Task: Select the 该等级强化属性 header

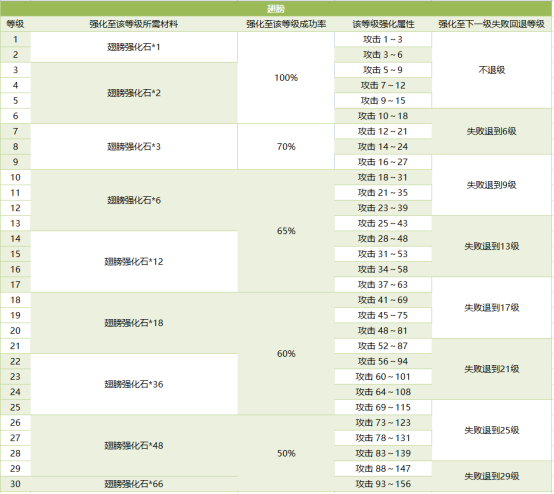Action: click(x=383, y=24)
